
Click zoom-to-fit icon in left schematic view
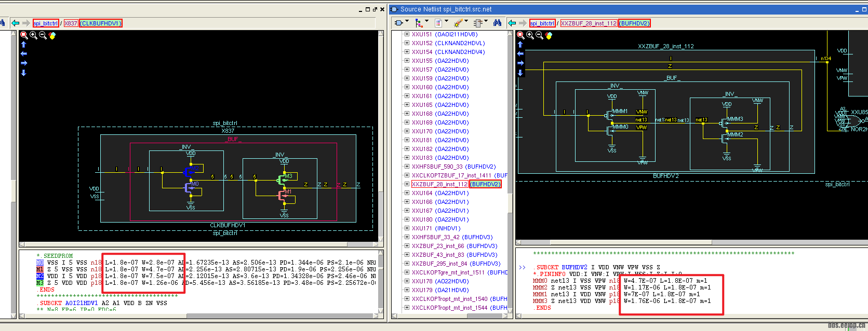[24, 35]
